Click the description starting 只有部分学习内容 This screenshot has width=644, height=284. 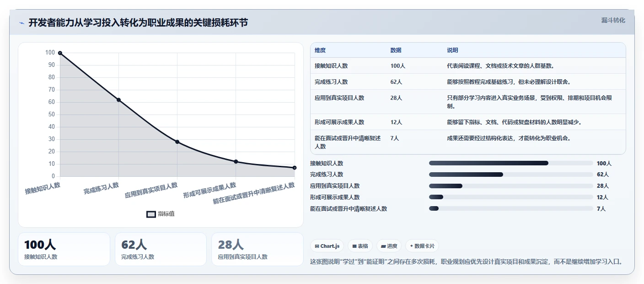(530, 102)
